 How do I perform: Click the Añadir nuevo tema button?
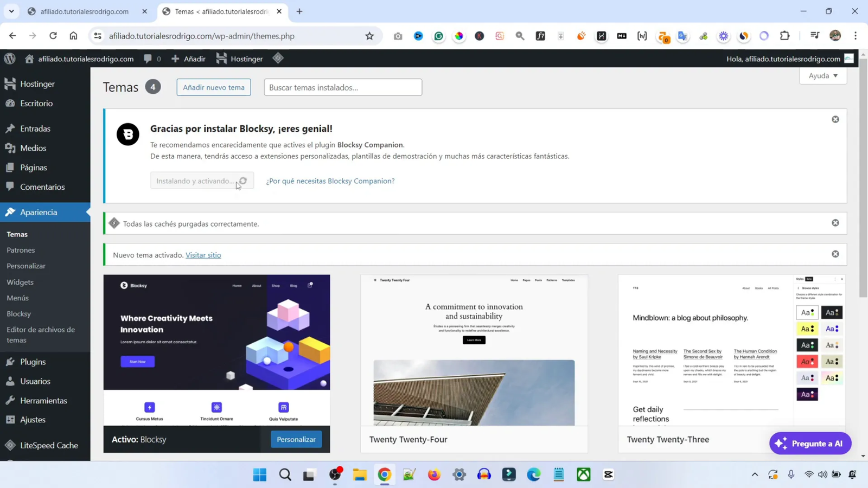tap(213, 87)
